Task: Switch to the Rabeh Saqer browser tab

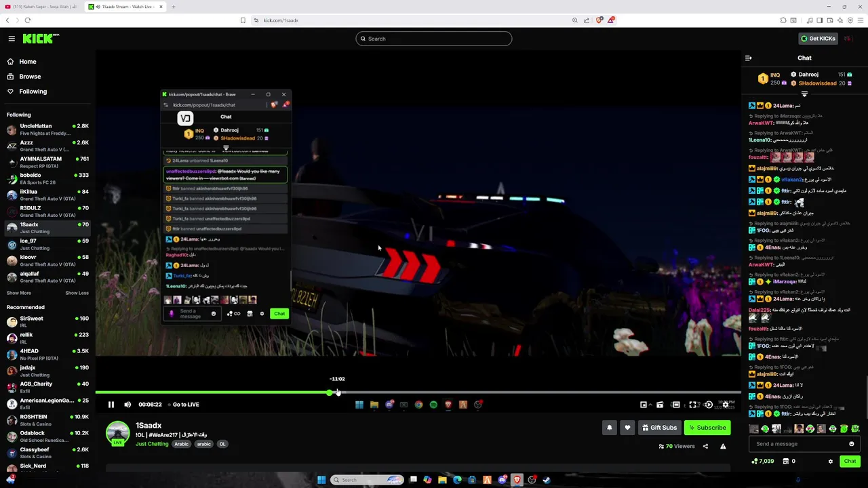Action: point(40,7)
